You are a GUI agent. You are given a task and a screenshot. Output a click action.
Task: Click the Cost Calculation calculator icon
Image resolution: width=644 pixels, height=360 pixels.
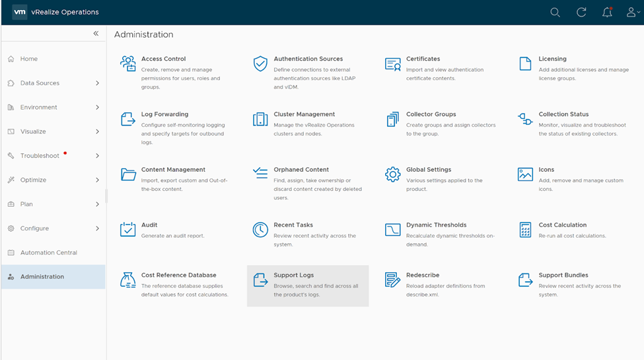(525, 230)
